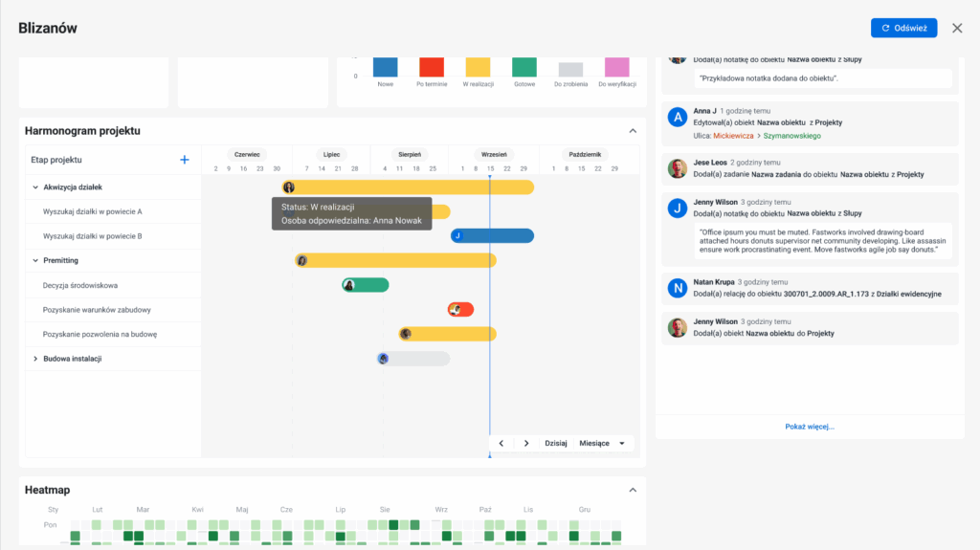
Task: Click the Pokaż więcej link
Action: (x=809, y=427)
